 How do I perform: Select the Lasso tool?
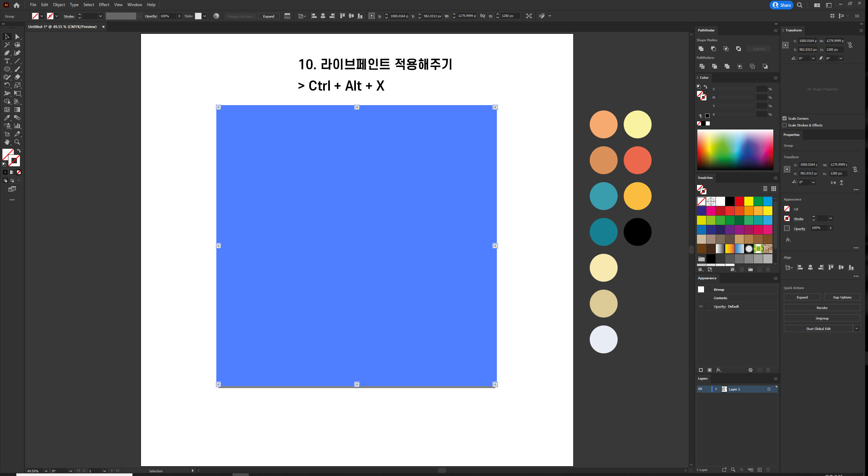tap(17, 45)
